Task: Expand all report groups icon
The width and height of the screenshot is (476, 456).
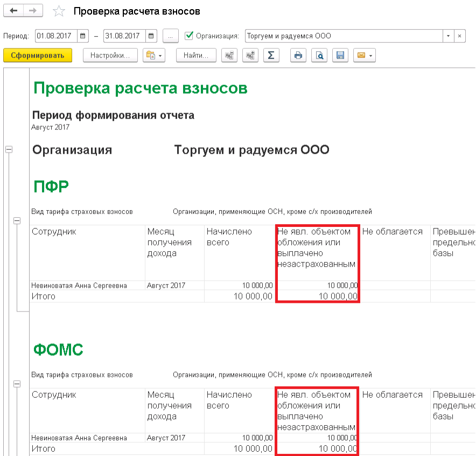Action: [250, 56]
